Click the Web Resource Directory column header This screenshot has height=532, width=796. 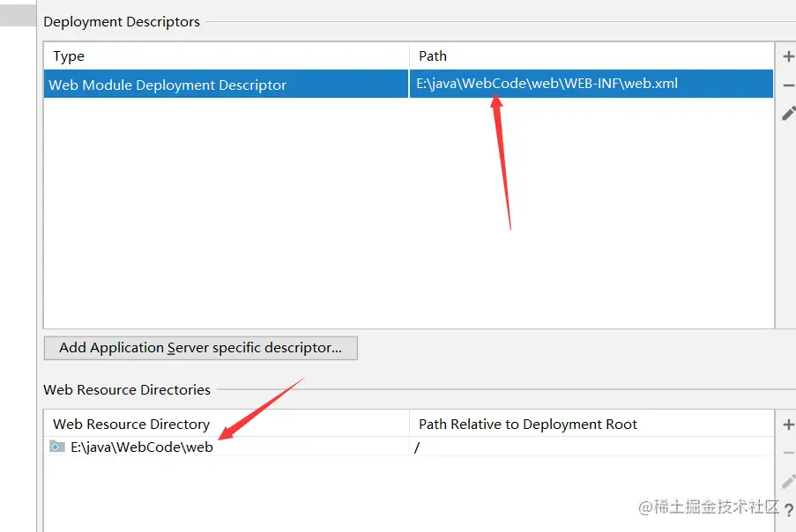[x=227, y=424]
